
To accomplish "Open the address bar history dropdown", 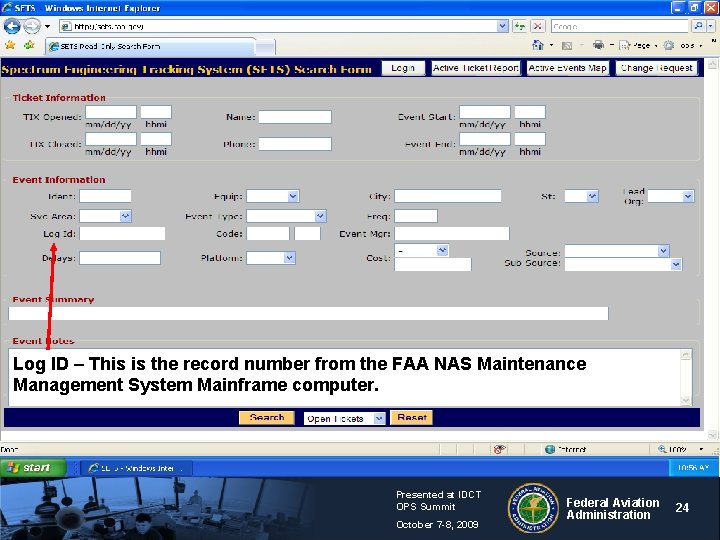I will (x=502, y=26).
